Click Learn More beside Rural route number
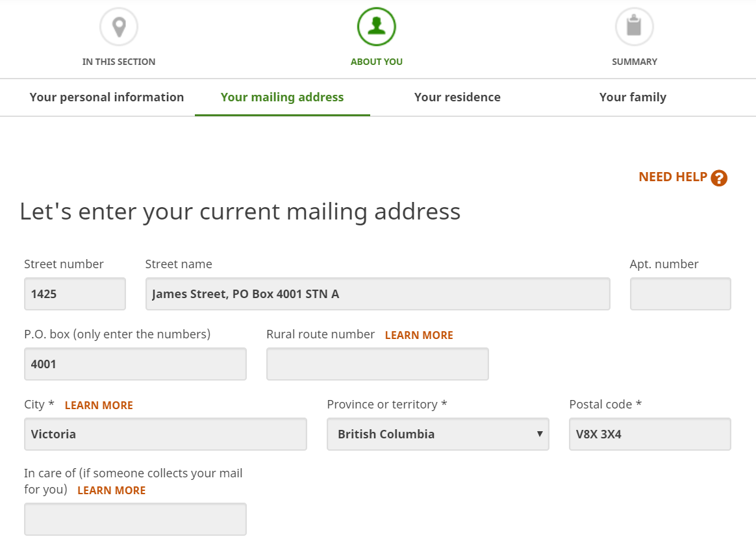 point(419,335)
